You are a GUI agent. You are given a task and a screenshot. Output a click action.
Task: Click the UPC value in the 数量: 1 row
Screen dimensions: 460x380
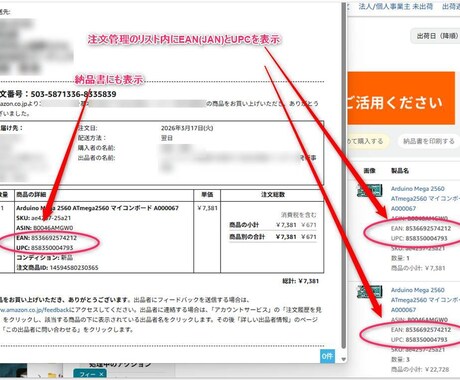[x=426, y=238]
